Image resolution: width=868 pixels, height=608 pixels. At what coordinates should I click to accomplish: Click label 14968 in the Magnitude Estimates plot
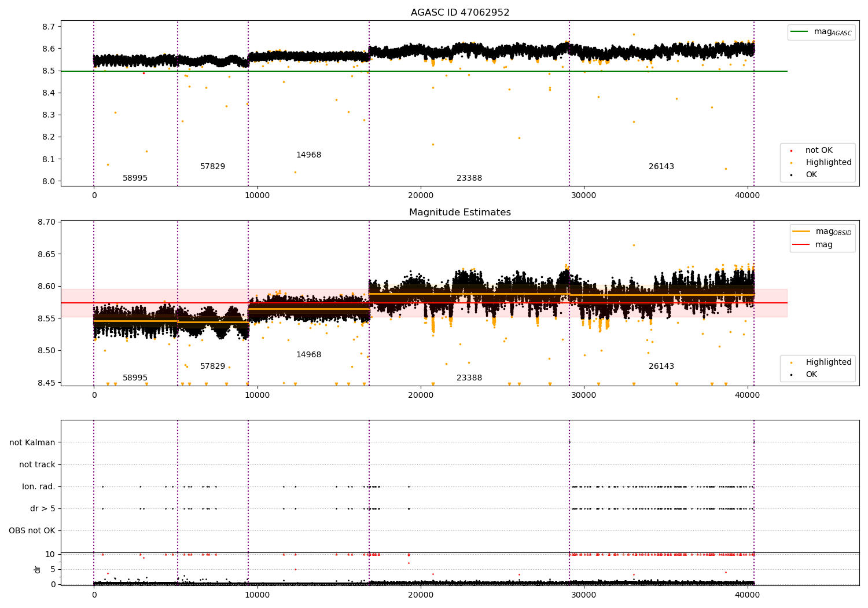308,355
